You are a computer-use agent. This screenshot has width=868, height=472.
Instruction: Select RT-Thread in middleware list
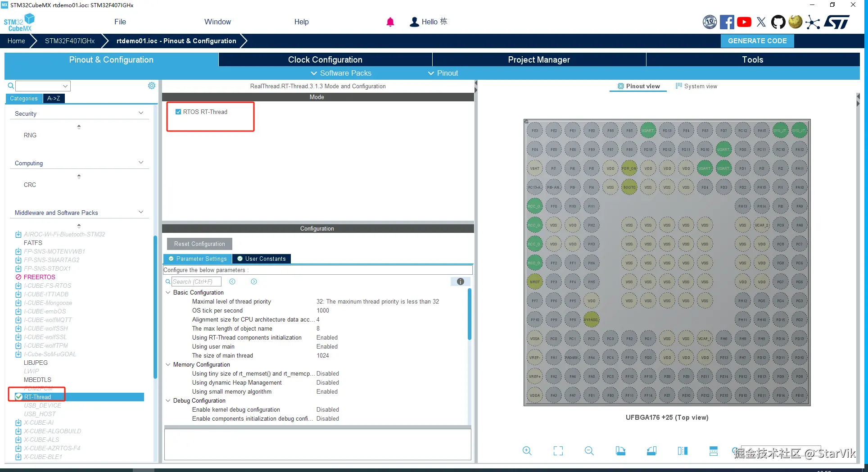[x=38, y=397]
